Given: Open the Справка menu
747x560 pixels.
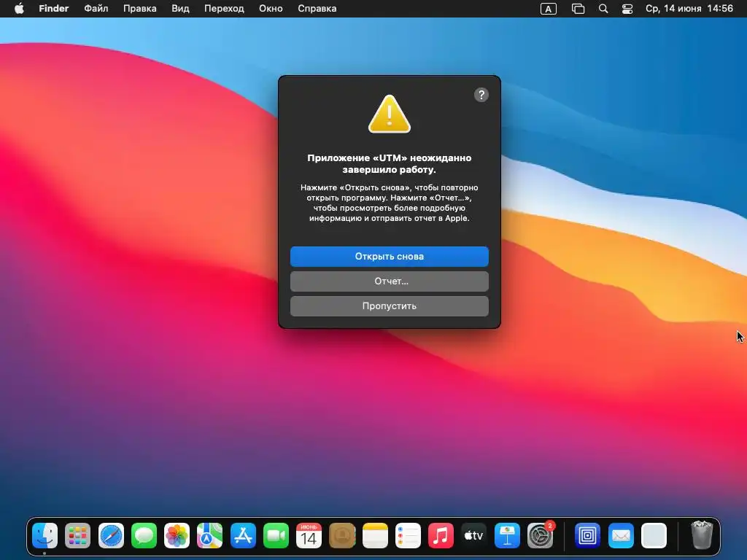Looking at the screenshot, I should tap(317, 9).
